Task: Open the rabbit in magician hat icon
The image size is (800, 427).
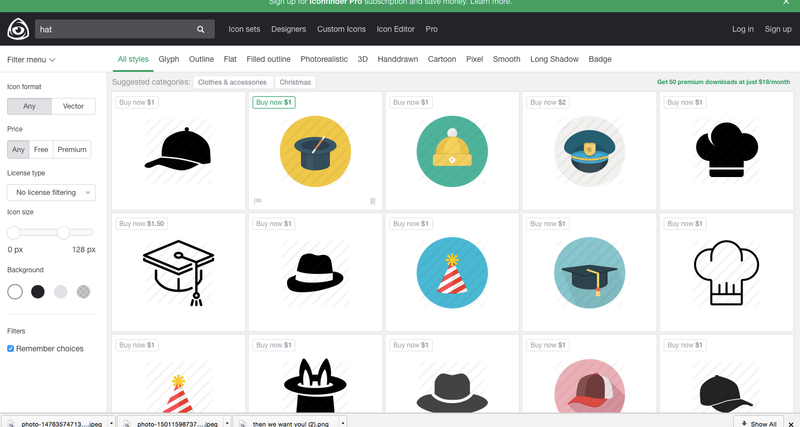Action: point(315,385)
